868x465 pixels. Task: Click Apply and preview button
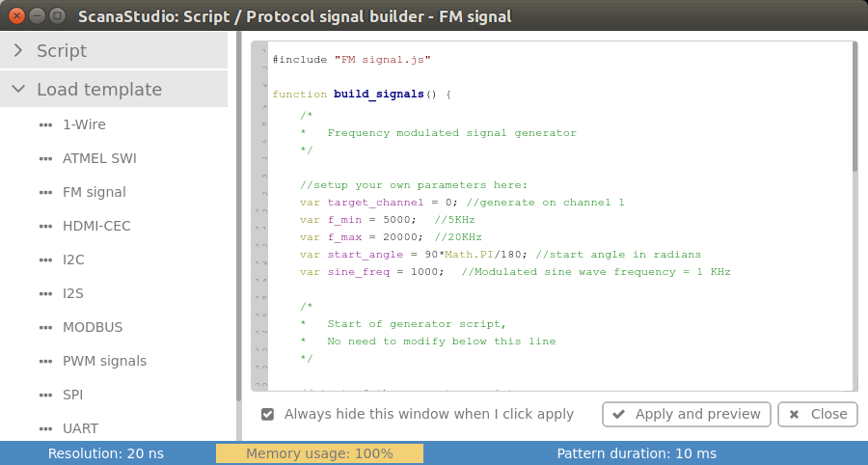687,414
